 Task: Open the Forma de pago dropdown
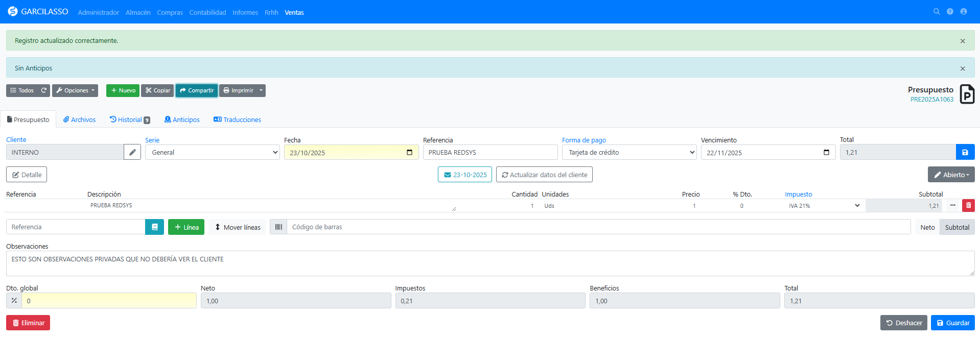tap(629, 152)
